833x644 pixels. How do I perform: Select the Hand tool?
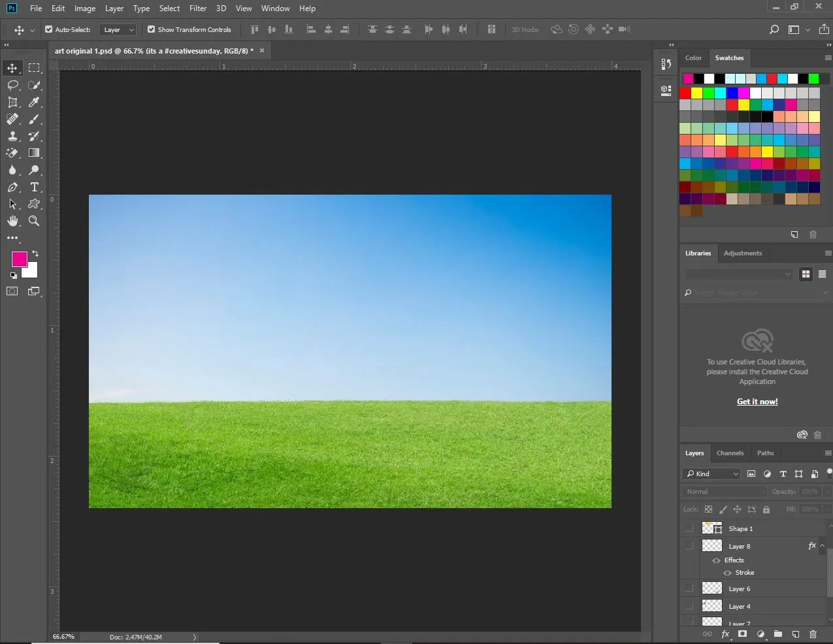click(x=12, y=221)
